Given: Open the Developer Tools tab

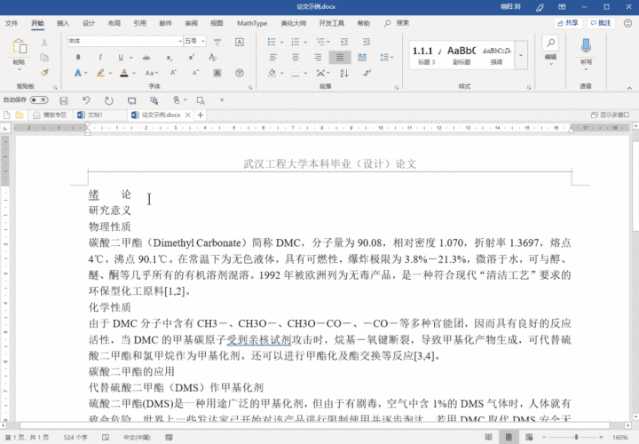Looking at the screenshot, I should tap(331, 23).
